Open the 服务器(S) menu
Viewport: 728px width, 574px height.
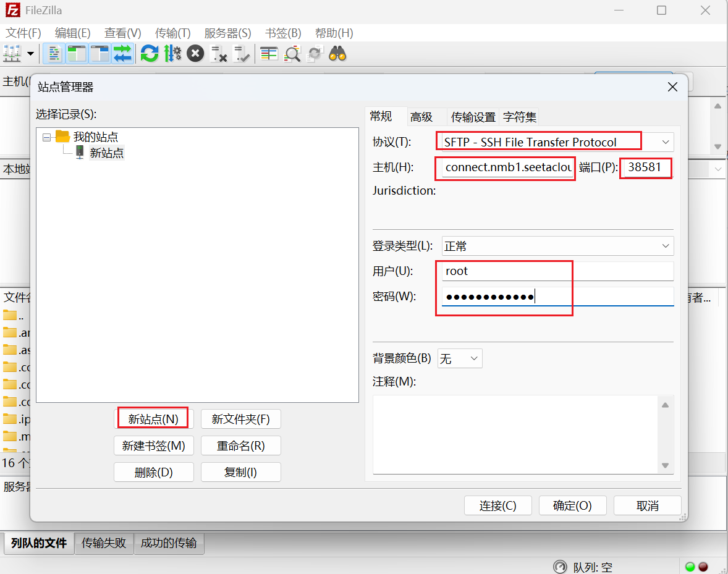coord(227,33)
